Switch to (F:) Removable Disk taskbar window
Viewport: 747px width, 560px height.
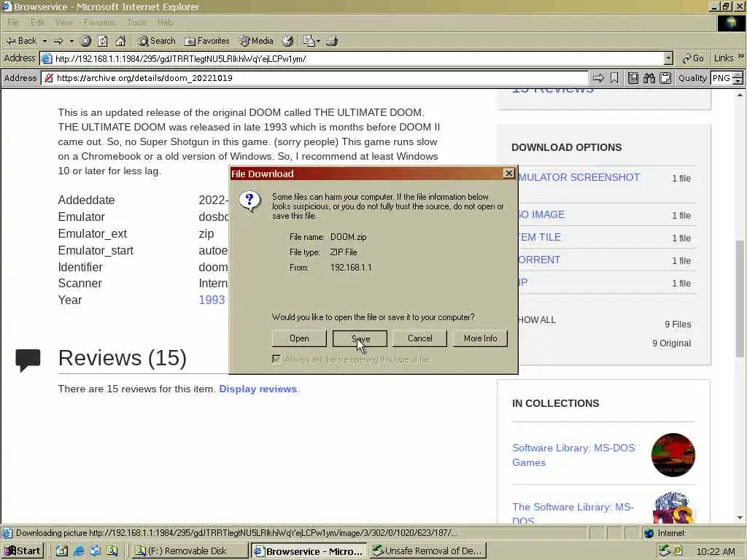pyautogui.click(x=189, y=551)
